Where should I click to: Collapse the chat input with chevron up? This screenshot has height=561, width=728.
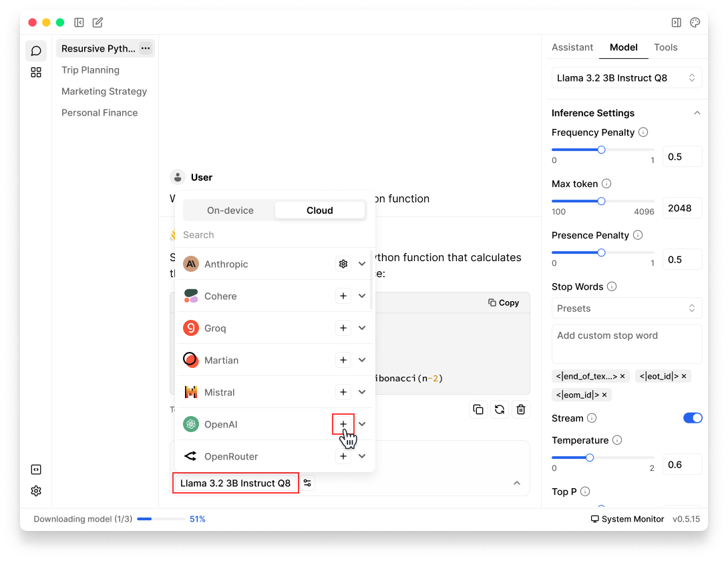(x=517, y=483)
